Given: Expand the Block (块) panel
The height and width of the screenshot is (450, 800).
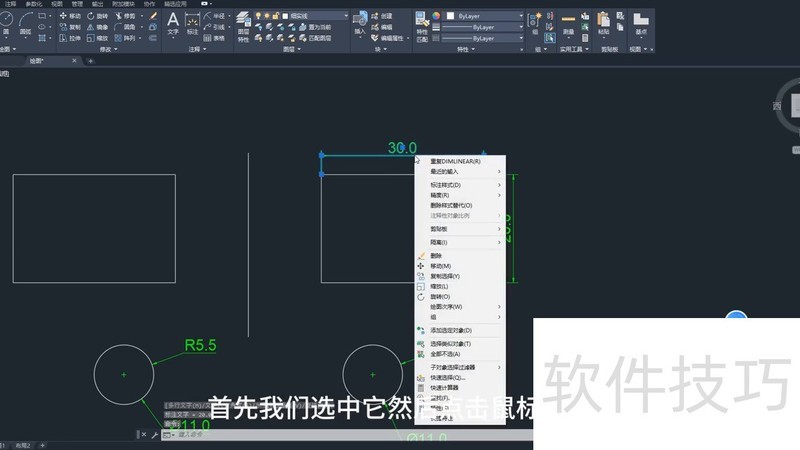Looking at the screenshot, I should 381,49.
